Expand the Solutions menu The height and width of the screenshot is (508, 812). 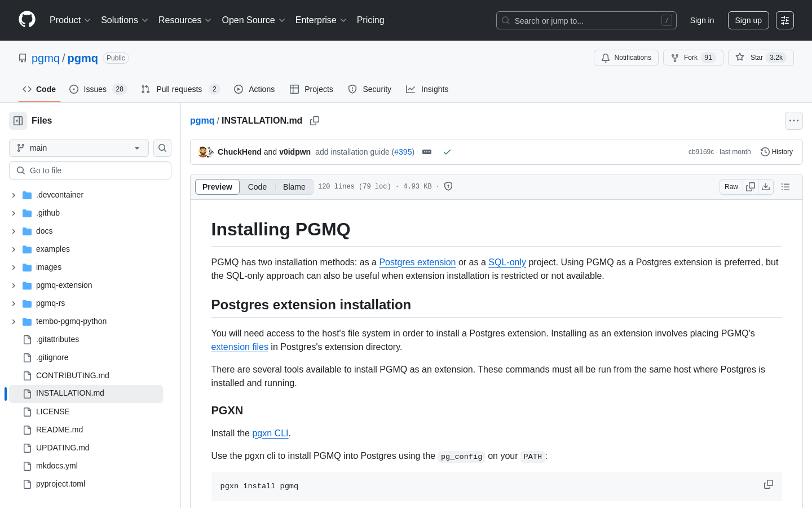pos(125,20)
